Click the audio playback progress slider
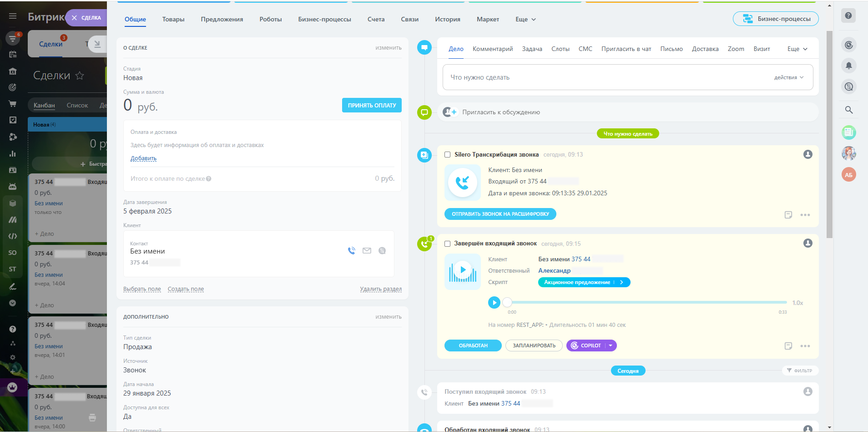868x432 pixels. click(646, 302)
